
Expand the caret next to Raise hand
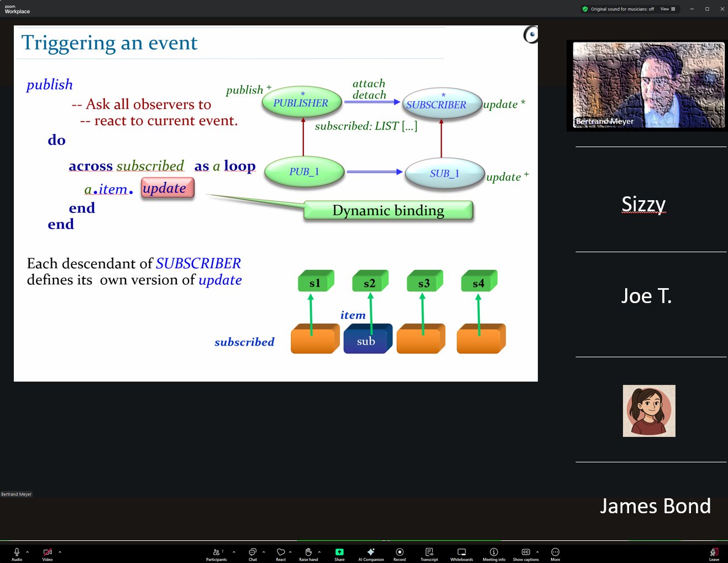point(320,552)
